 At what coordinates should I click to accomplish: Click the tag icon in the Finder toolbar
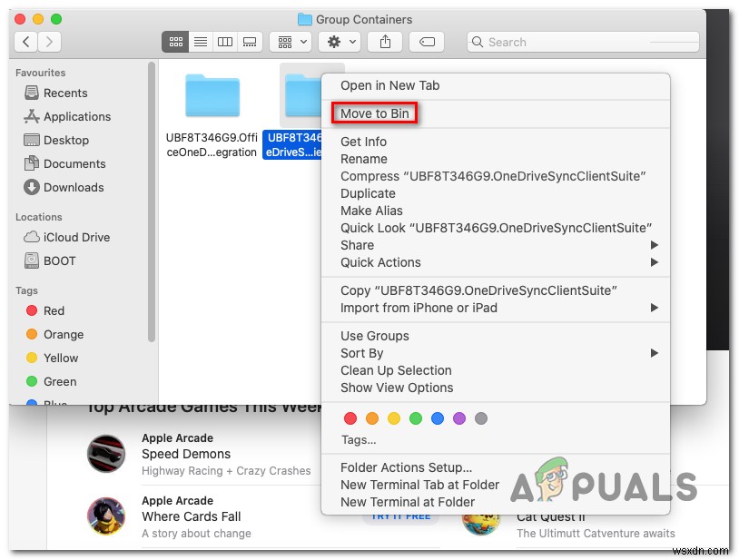click(426, 41)
